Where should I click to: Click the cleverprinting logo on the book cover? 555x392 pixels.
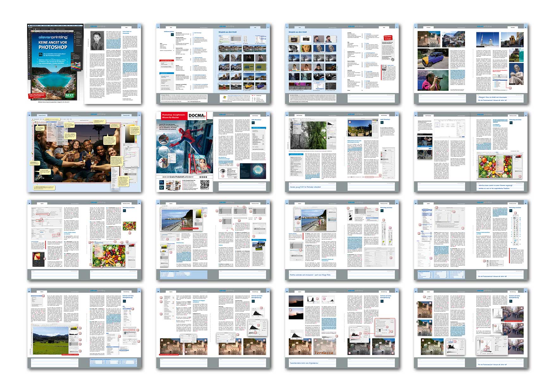click(x=53, y=37)
